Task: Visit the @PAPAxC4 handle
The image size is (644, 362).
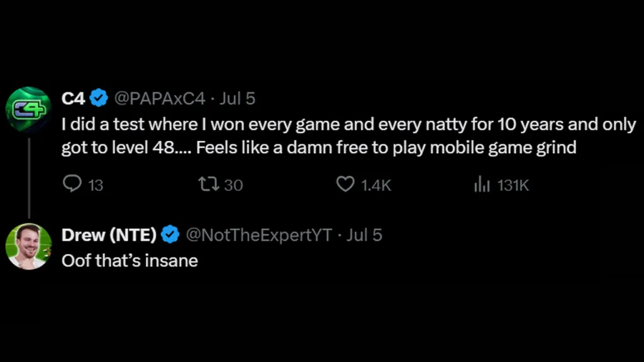Action: 159,99
